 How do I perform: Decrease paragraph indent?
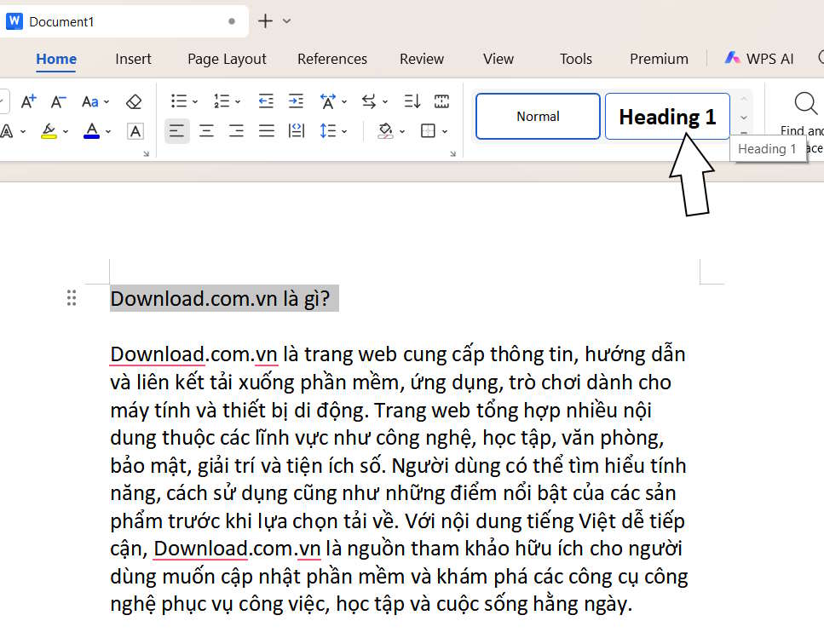266,101
